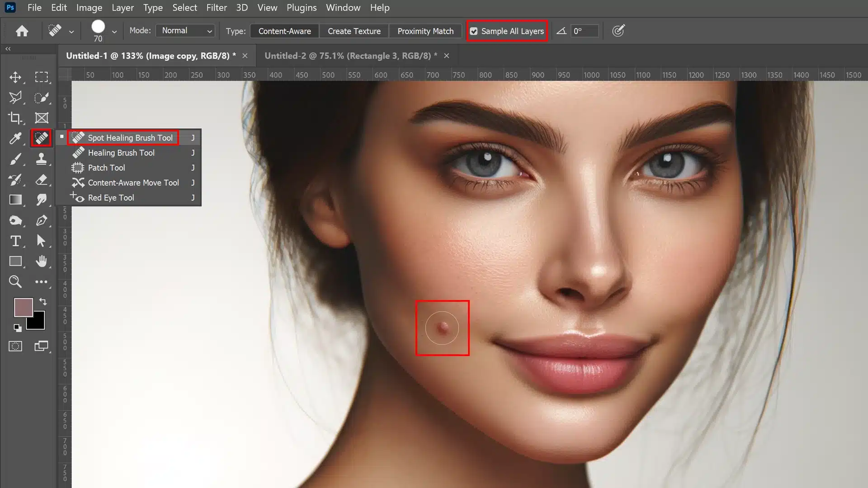The width and height of the screenshot is (868, 488).
Task: Click Create Texture type button
Action: point(354,31)
